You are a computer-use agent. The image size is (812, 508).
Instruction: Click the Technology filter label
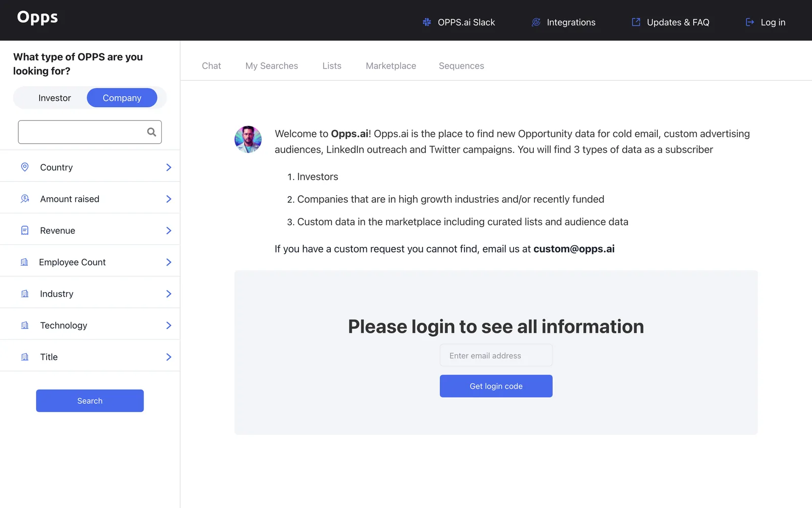pos(63,325)
